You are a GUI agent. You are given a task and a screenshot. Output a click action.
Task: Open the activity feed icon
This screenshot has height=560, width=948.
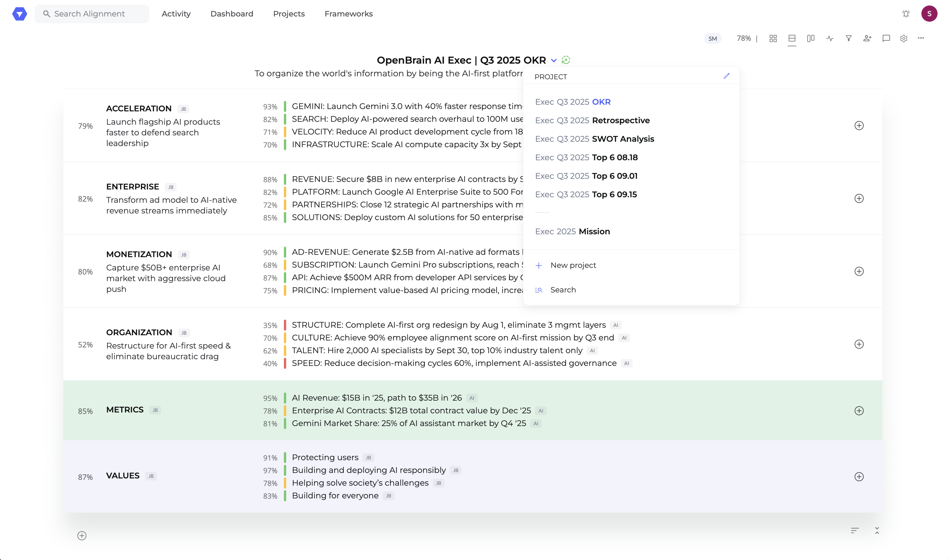pyautogui.click(x=829, y=38)
